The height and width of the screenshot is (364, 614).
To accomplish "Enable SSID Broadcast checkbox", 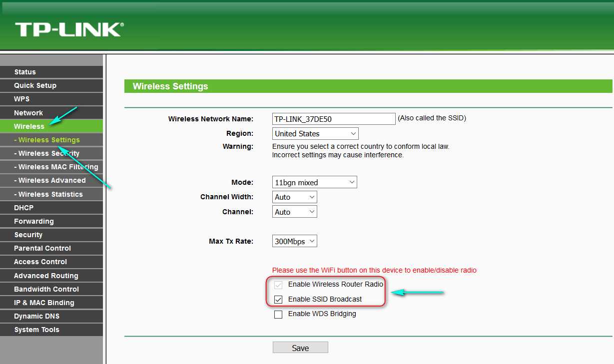I will (x=278, y=300).
